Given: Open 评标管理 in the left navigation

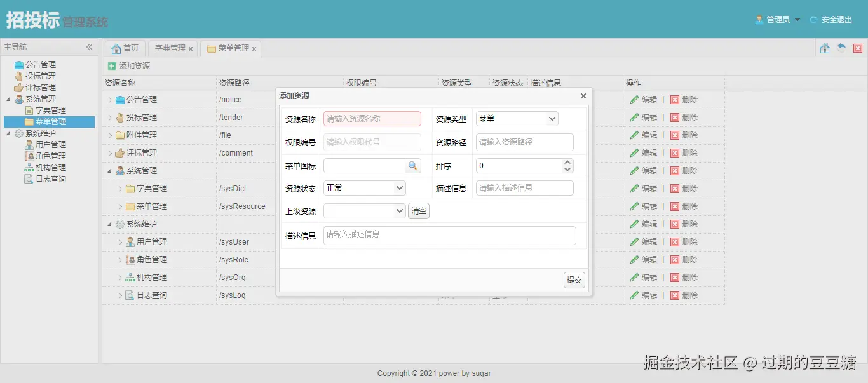Looking at the screenshot, I should (x=41, y=88).
